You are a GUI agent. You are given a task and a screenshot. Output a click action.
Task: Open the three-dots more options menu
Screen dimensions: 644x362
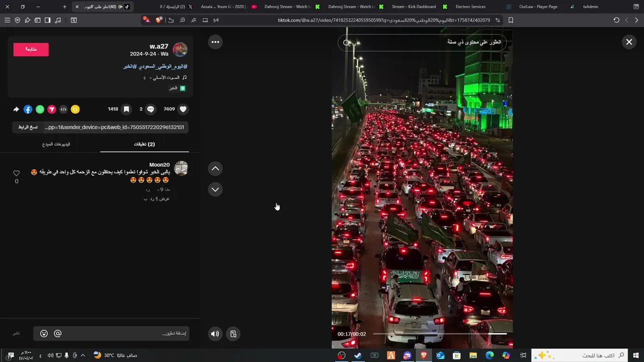tap(215, 42)
